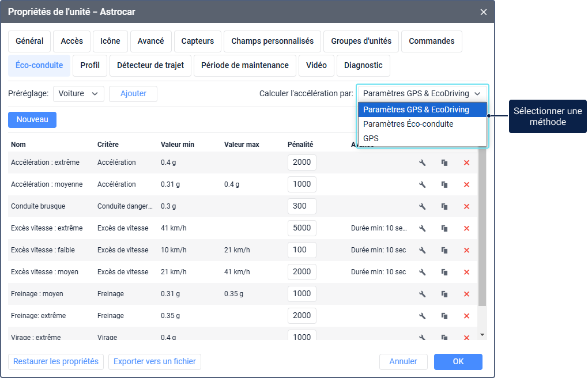Open the Détecteur de trajet tab
Screen dimensions: 588x378
tap(150, 66)
